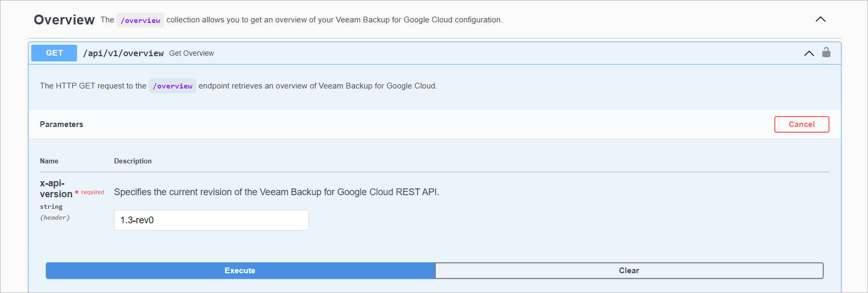868x293 pixels.
Task: Click the Overview section heading
Action: tap(64, 20)
